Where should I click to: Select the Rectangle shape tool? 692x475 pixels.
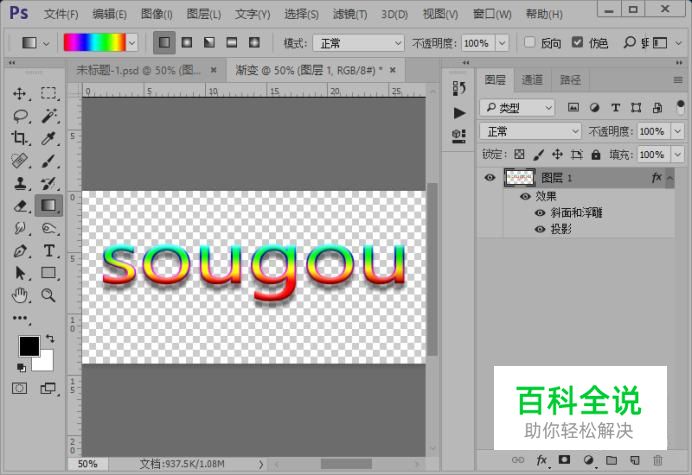point(49,273)
